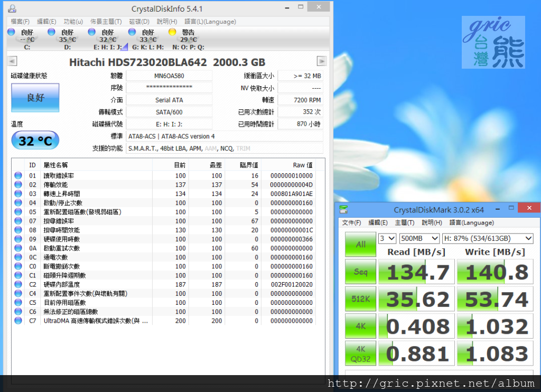Click the Serial ATA interface field
541x392 pixels.
pyautogui.click(x=169, y=100)
